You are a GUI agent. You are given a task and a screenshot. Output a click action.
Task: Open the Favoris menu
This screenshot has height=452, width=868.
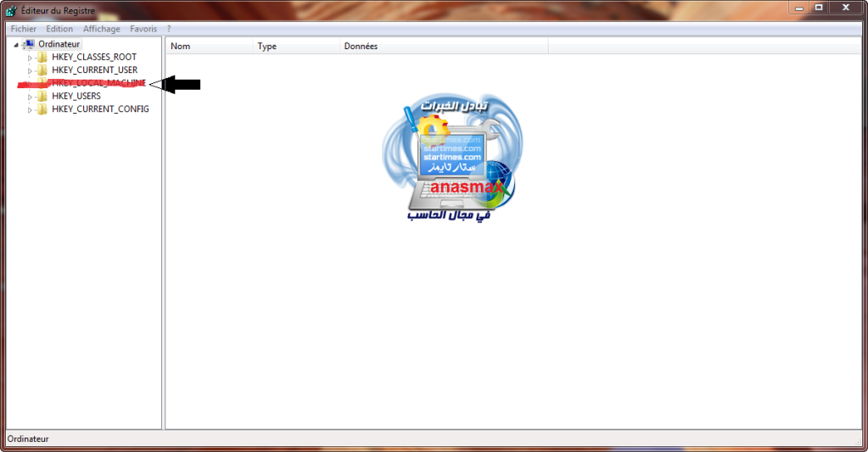coord(143,29)
